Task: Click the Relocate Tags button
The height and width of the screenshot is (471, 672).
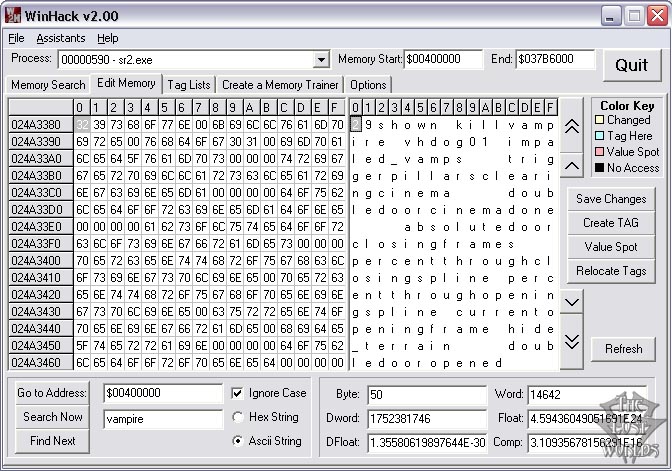Action: click(611, 271)
